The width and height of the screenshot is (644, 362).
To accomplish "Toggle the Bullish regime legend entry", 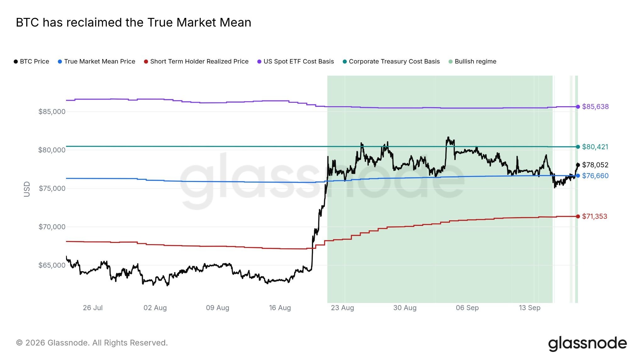I will (x=473, y=61).
